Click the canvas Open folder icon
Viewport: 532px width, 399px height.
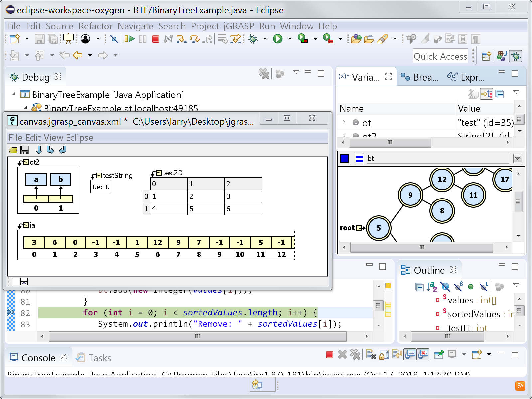[x=13, y=150]
